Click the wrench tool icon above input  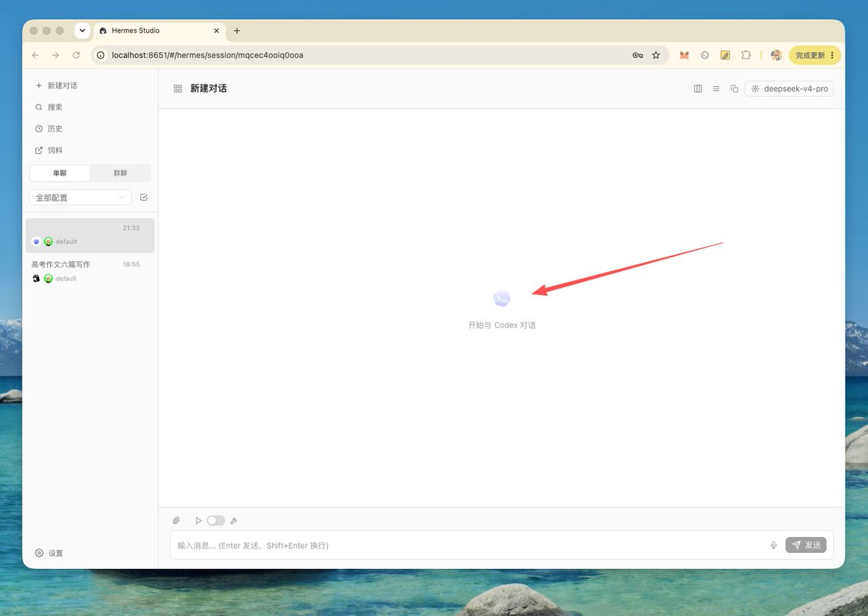[x=234, y=521]
